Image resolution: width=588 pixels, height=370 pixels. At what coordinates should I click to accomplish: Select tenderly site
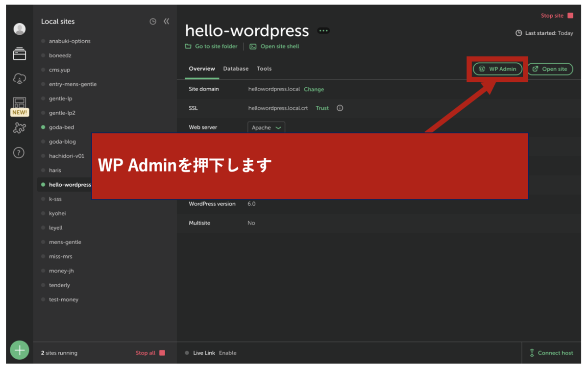pos(59,285)
